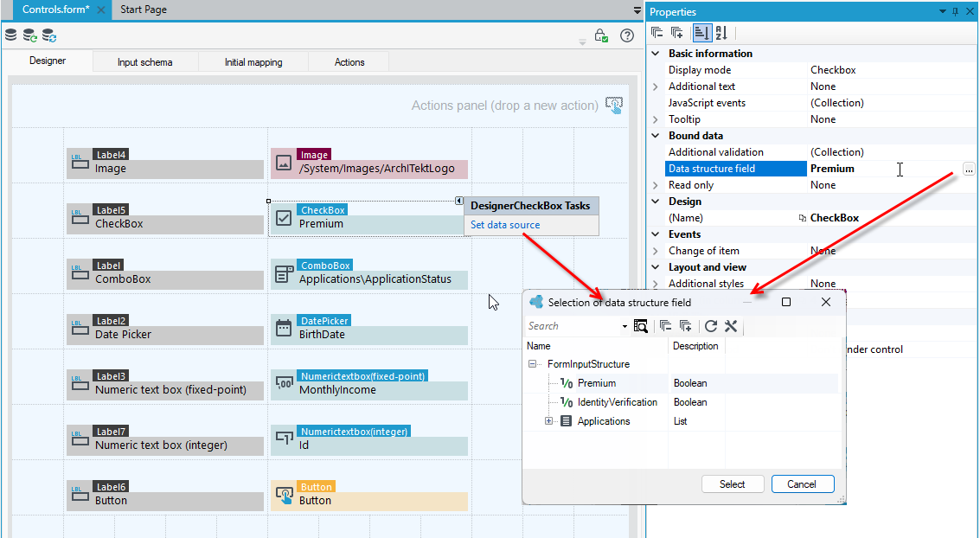
Task: Select categorized view icon in Properties
Action: [x=701, y=33]
